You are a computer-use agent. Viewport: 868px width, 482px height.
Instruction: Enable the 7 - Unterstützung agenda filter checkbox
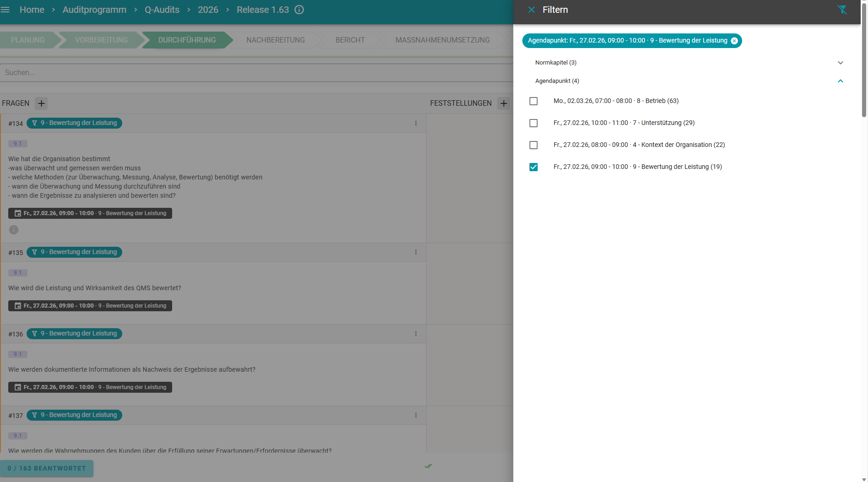click(533, 123)
